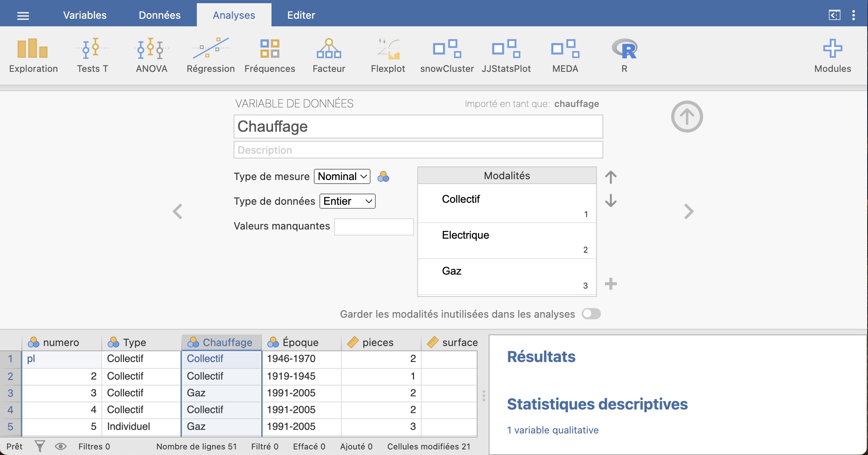
Task: Add a new modality with plus button
Action: point(610,284)
